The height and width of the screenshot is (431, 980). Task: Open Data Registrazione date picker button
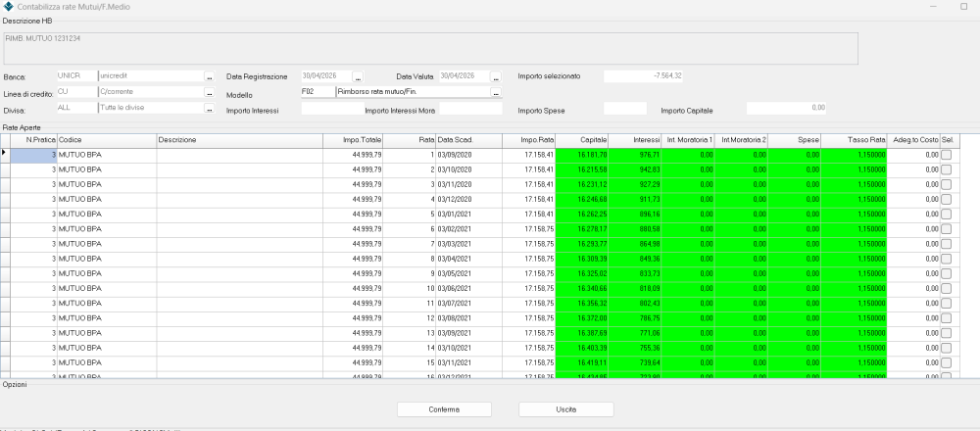358,76
